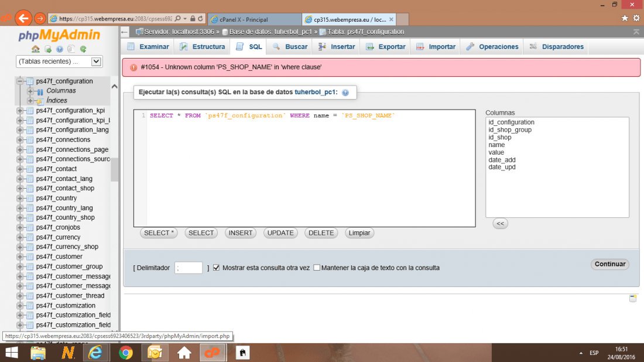Switch to the Examinar tab

(148, 47)
